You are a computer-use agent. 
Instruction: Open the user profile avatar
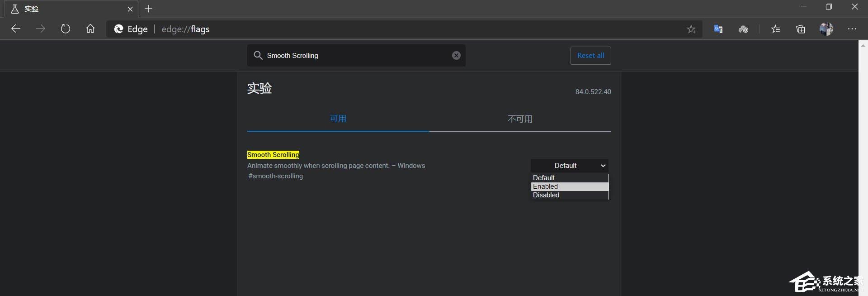coord(826,29)
